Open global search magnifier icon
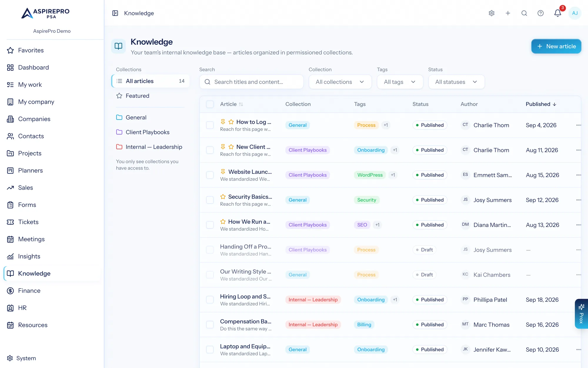This screenshot has height=368, width=588. [x=524, y=13]
